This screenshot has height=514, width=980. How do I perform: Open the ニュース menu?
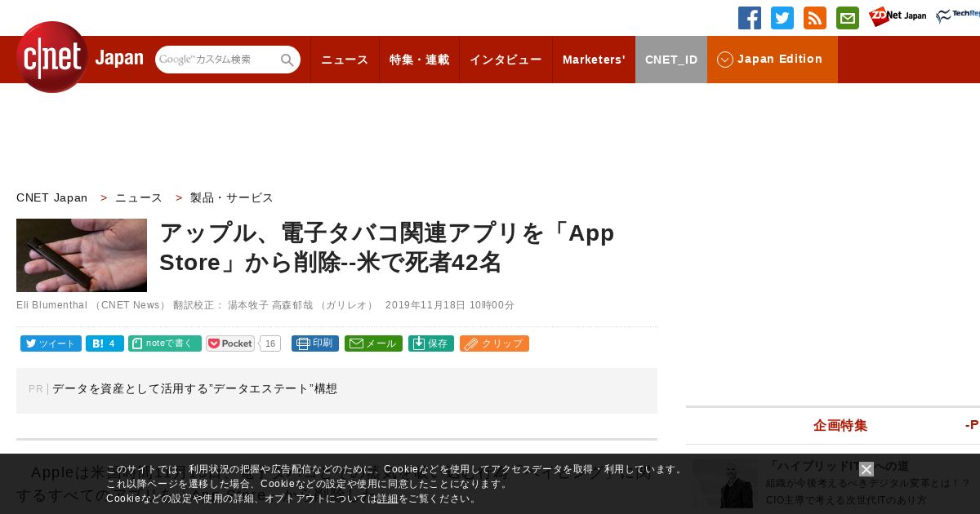[345, 60]
